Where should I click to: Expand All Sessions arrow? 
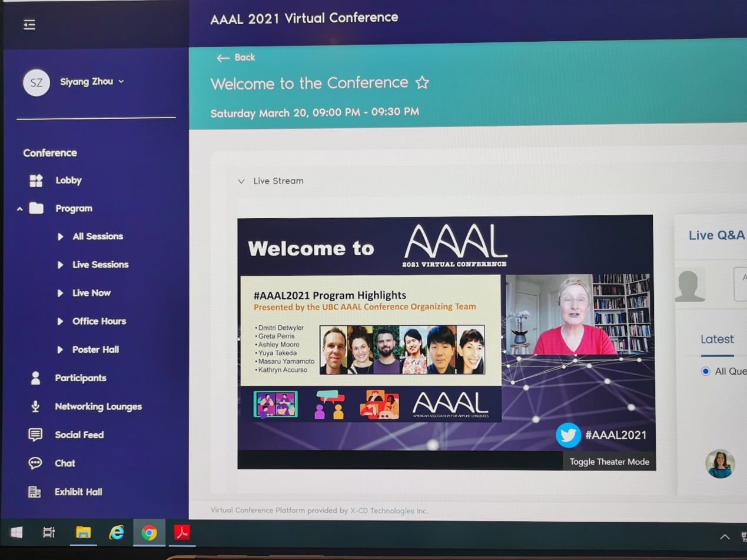coord(60,236)
